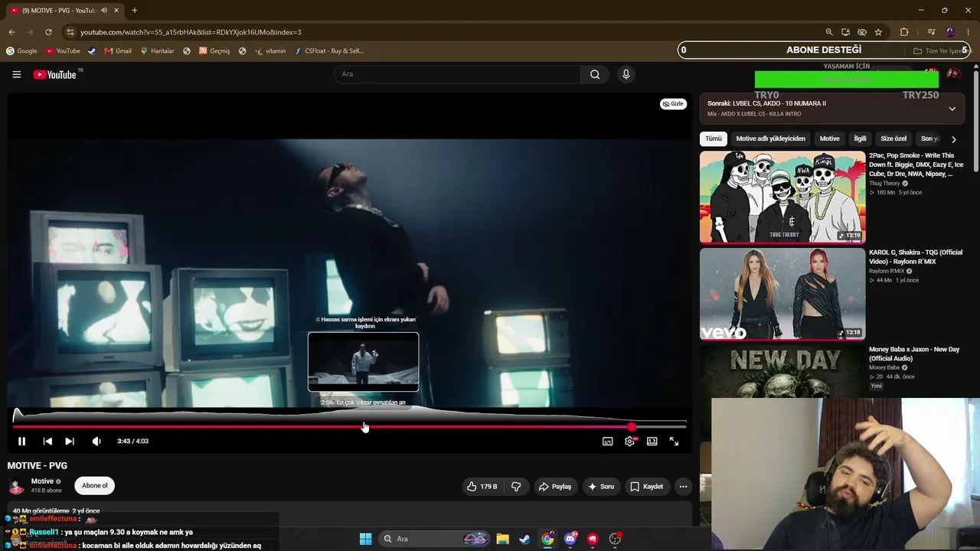Switch to theater mode
The height and width of the screenshot is (551, 980).
pos(652,442)
